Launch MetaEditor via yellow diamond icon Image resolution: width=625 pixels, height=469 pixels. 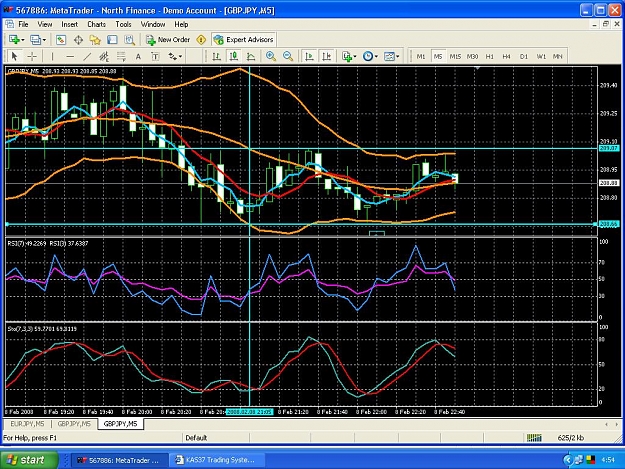point(201,39)
